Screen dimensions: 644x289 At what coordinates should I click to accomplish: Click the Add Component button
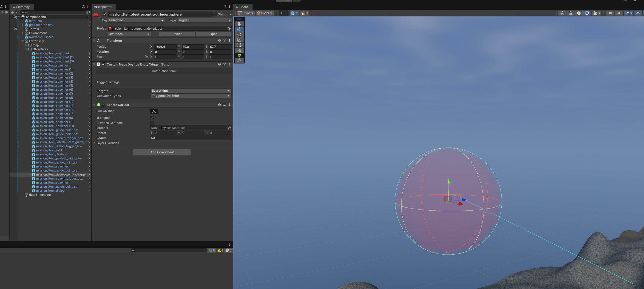click(162, 152)
